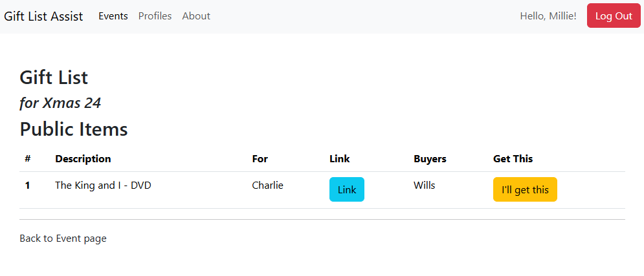Click the recipient name Charlie
This screenshot has height=276, width=644.
(x=267, y=186)
